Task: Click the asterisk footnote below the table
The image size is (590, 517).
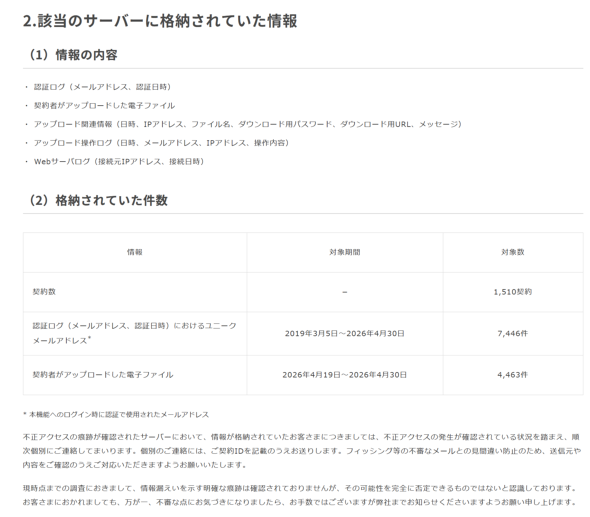Action: click(x=116, y=415)
